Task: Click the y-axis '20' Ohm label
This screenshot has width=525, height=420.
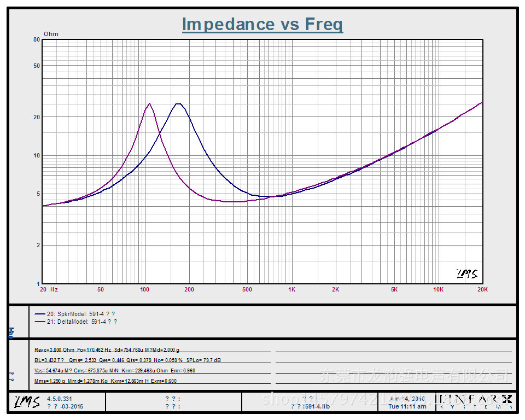Action: click(x=37, y=117)
